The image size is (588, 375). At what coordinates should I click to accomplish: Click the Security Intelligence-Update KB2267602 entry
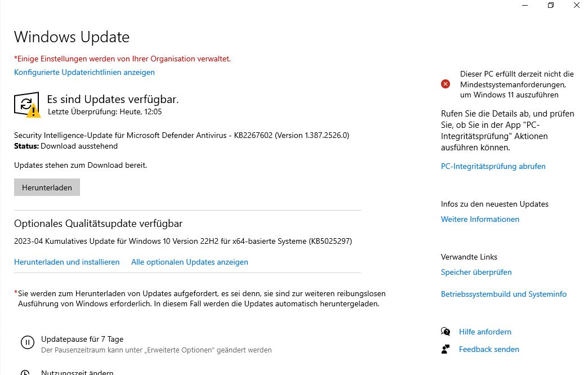click(x=181, y=135)
